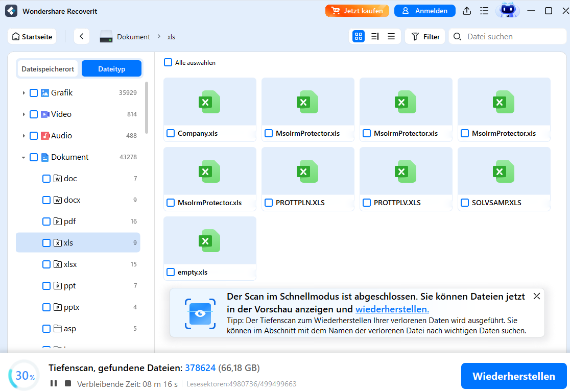570x392 pixels.
Task: Expand the Video file type node
Action: 23,114
